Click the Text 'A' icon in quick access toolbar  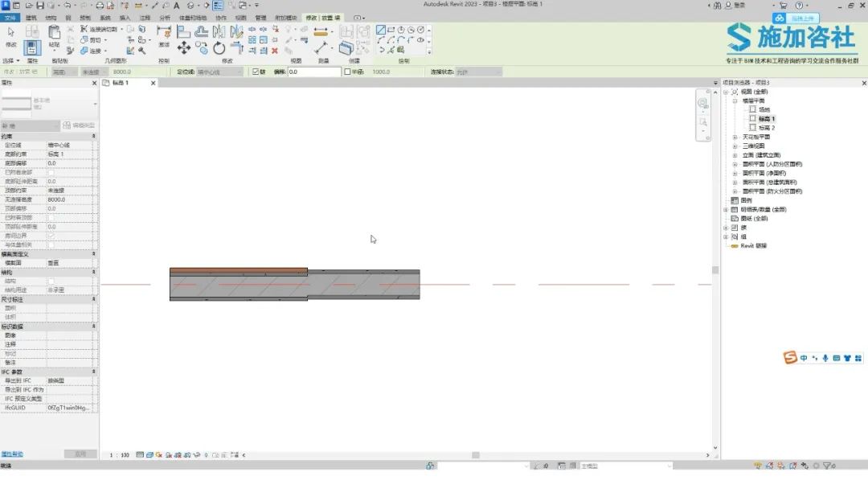(177, 6)
